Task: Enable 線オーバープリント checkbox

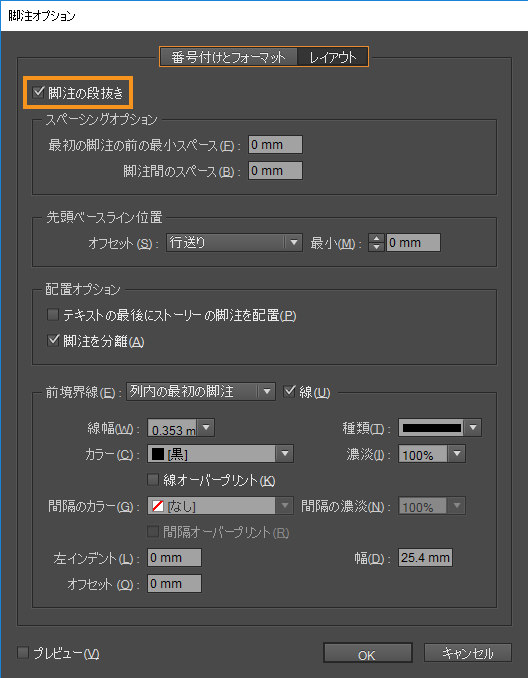Action: (153, 480)
